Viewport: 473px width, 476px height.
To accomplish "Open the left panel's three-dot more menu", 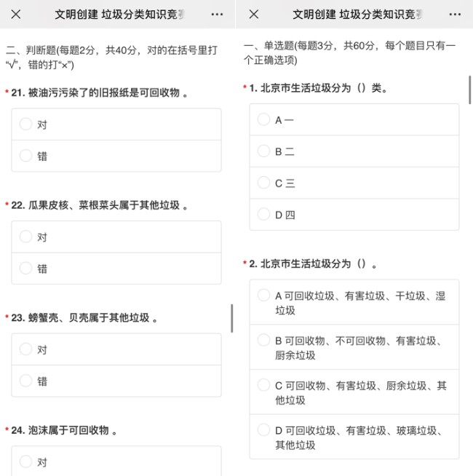I will point(217,14).
